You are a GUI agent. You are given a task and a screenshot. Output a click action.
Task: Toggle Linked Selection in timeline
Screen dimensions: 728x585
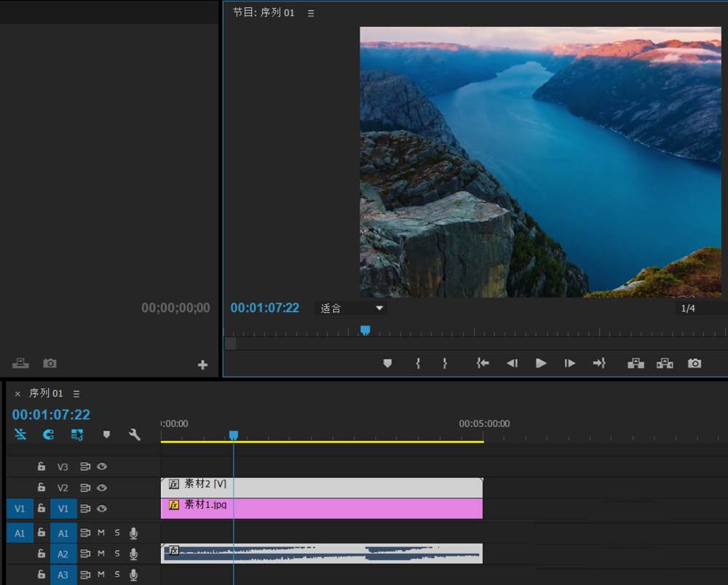77,434
